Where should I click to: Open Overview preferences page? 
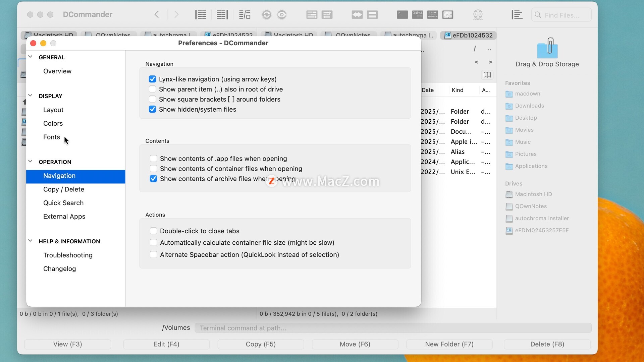[57, 71]
